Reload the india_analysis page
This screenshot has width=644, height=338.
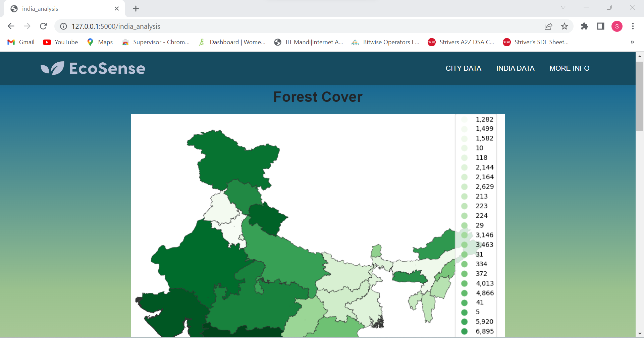tap(43, 26)
